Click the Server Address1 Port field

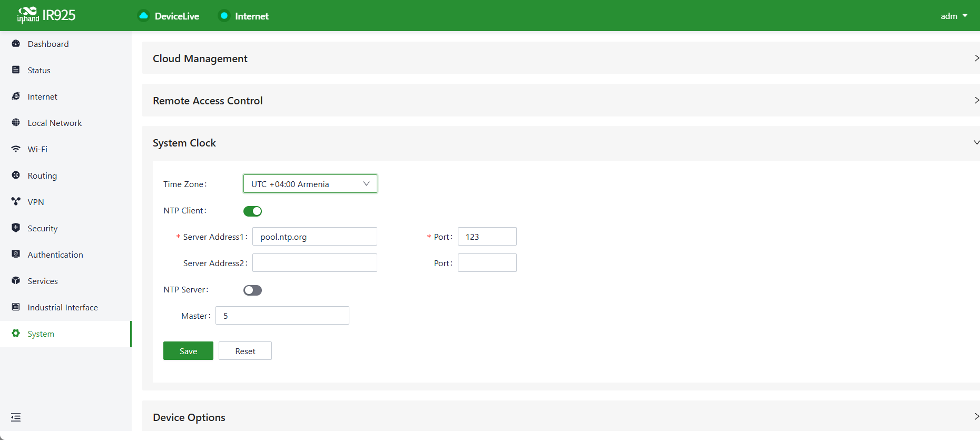pyautogui.click(x=487, y=237)
